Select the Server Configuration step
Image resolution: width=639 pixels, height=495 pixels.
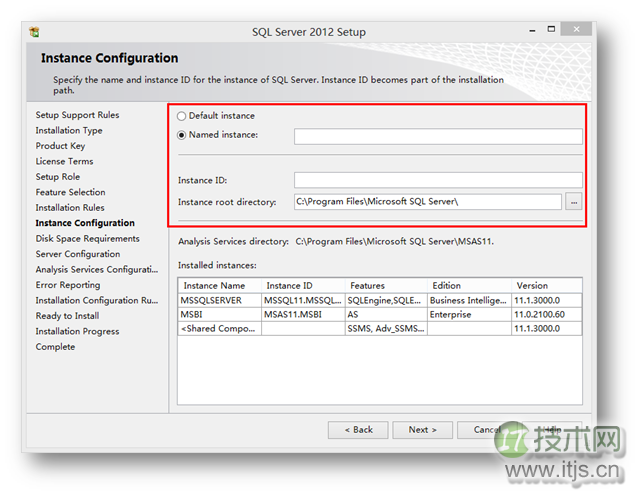(78, 254)
